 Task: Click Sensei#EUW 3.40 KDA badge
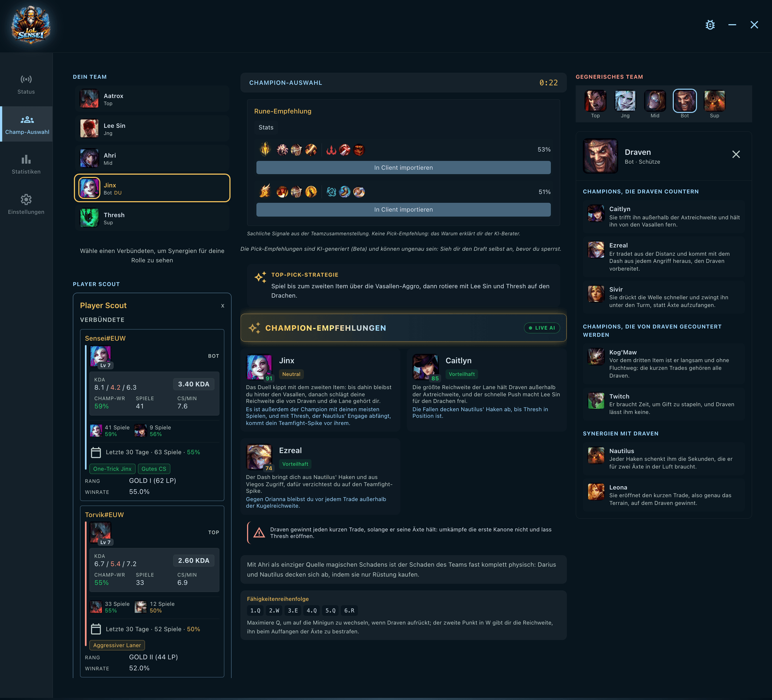coord(193,384)
